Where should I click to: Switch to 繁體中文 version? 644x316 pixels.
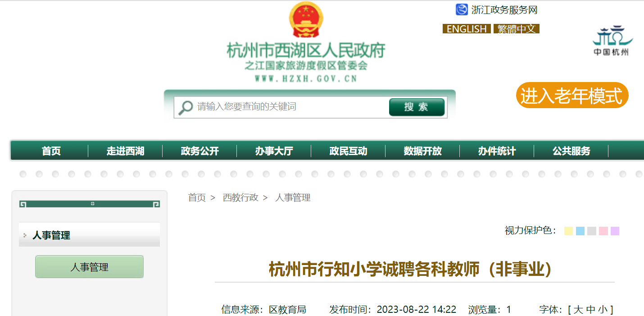517,29
